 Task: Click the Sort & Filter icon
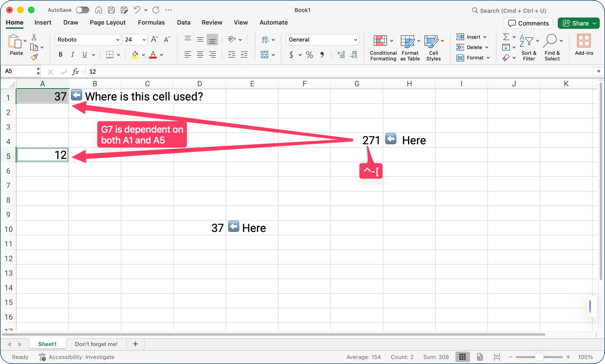point(527,41)
